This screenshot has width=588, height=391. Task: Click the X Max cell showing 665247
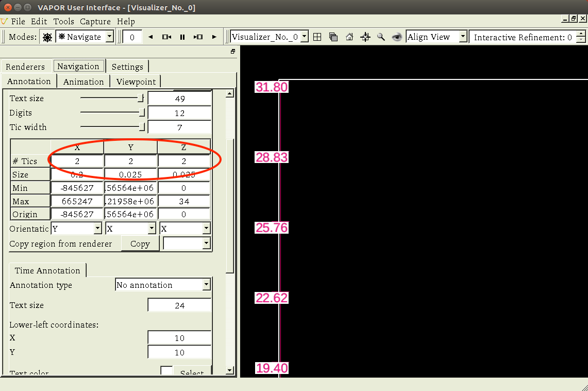77,201
